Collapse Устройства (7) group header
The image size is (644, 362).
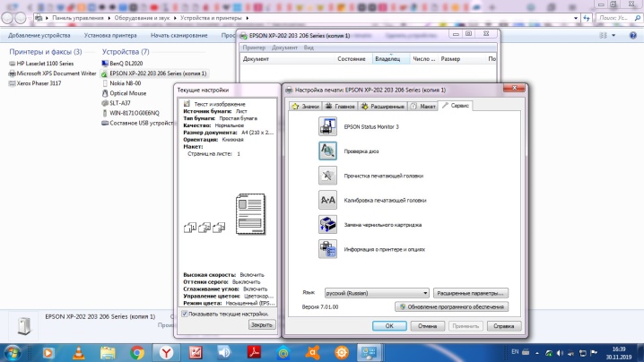(x=126, y=52)
